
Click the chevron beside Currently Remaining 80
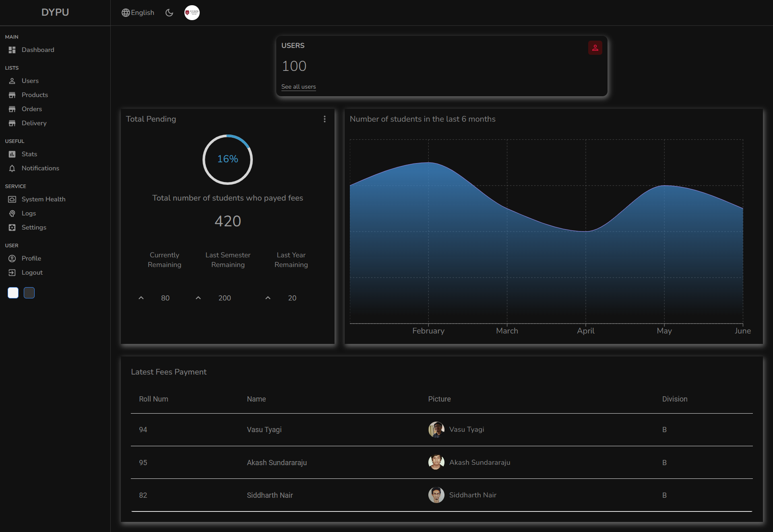click(x=141, y=298)
